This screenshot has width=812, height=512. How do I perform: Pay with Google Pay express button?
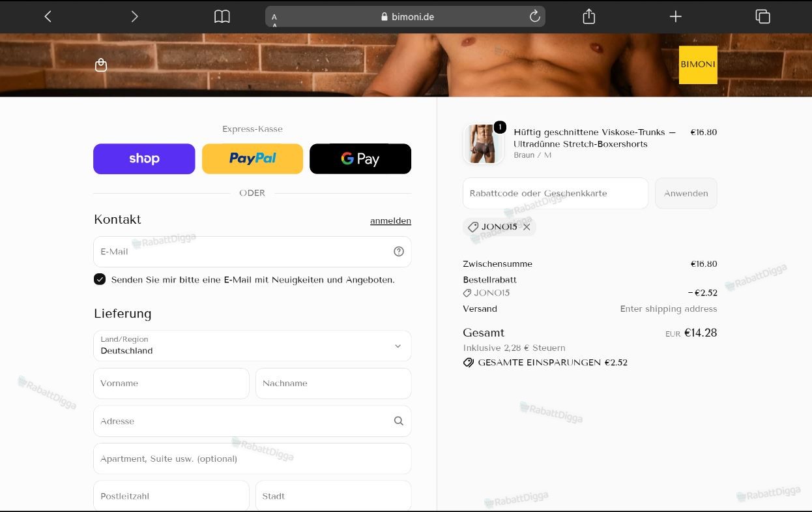[360, 159]
